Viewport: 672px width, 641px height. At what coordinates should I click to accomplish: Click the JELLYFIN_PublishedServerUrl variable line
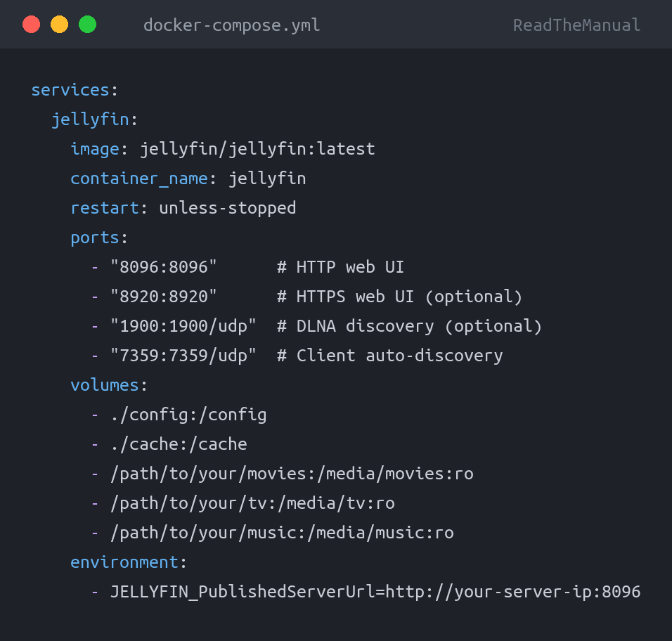(x=375, y=592)
